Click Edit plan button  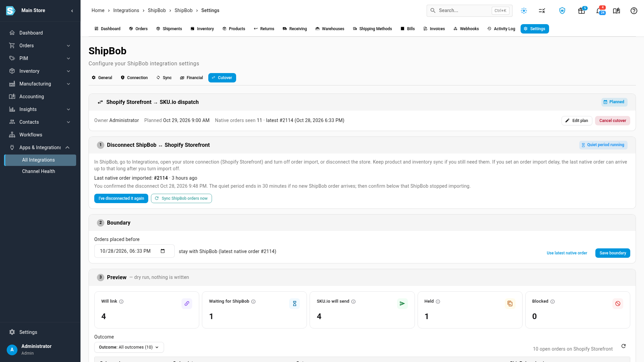point(577,121)
